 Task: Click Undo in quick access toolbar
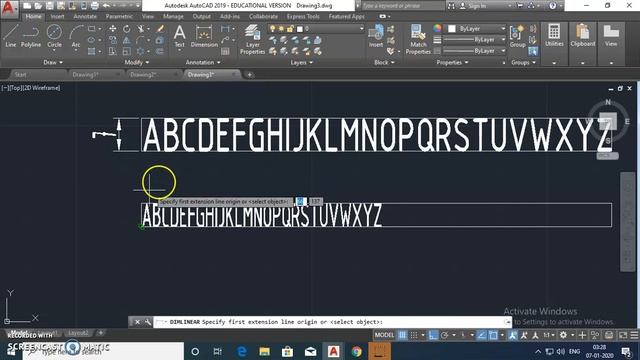106,6
